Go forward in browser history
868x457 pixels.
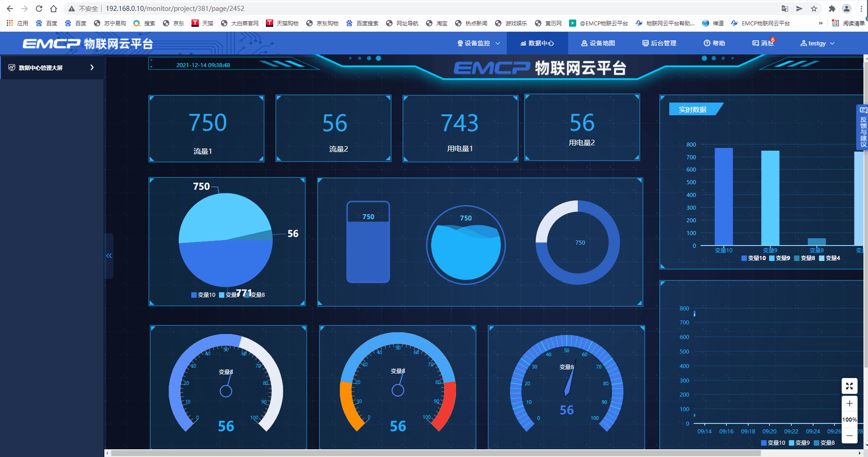[25, 9]
